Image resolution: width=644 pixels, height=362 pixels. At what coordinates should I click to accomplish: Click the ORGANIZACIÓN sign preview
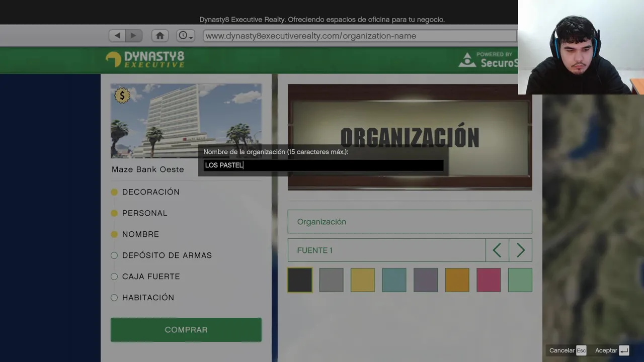[410, 137]
